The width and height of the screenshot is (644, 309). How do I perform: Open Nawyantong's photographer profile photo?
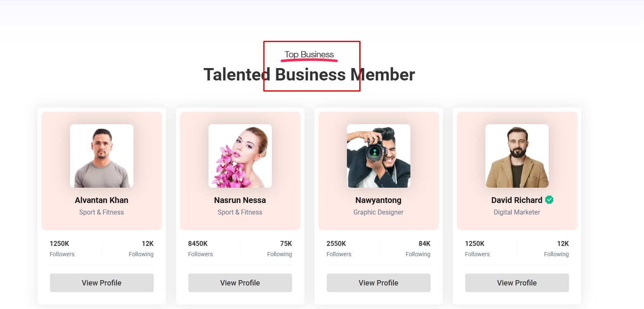379,156
